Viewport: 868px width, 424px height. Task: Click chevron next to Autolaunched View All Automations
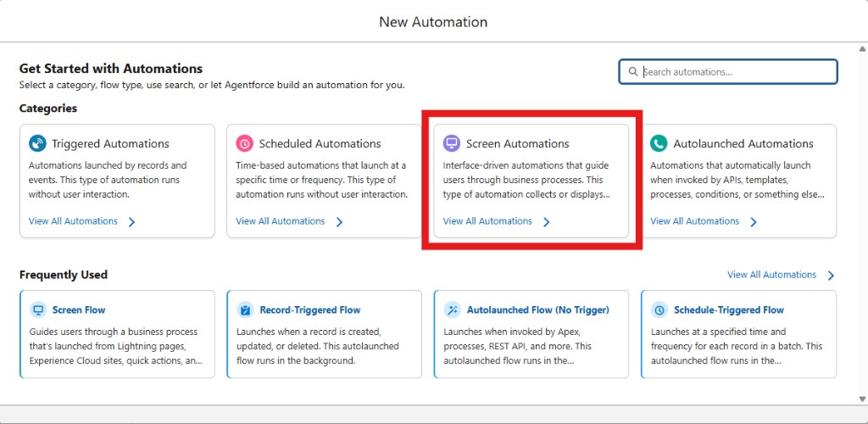point(753,222)
